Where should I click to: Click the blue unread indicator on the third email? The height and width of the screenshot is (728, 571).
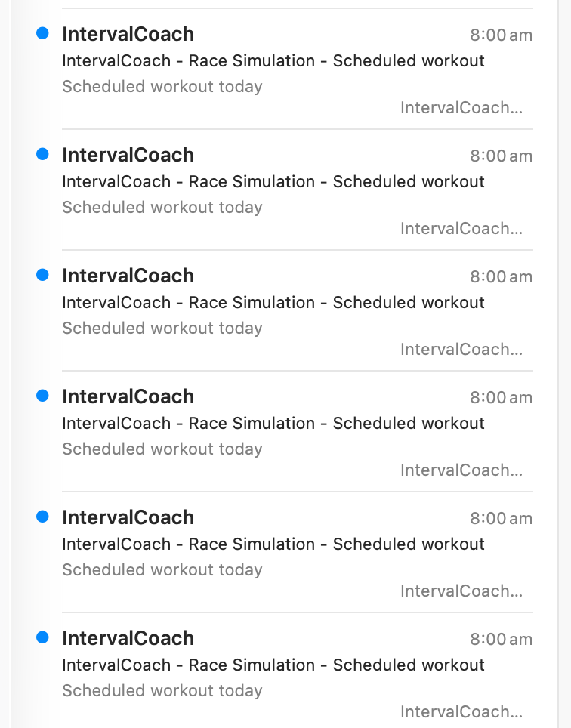(x=42, y=275)
